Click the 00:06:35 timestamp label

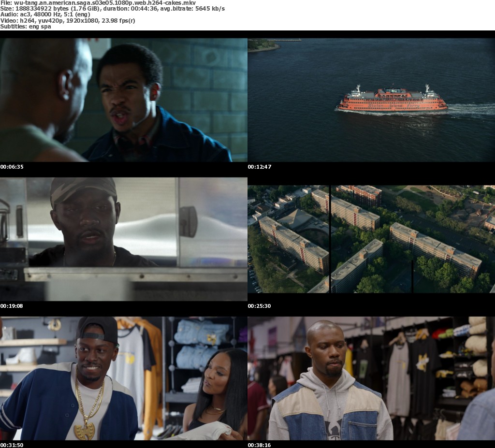click(x=12, y=167)
